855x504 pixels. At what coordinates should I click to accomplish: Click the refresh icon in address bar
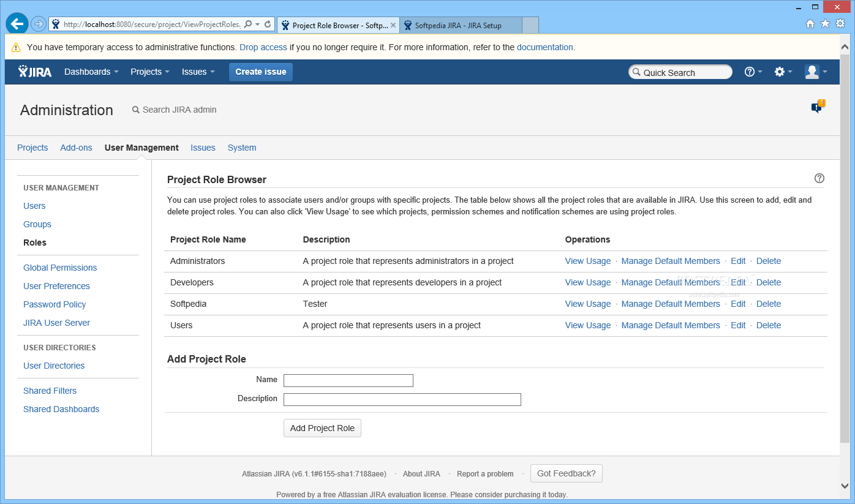click(268, 24)
